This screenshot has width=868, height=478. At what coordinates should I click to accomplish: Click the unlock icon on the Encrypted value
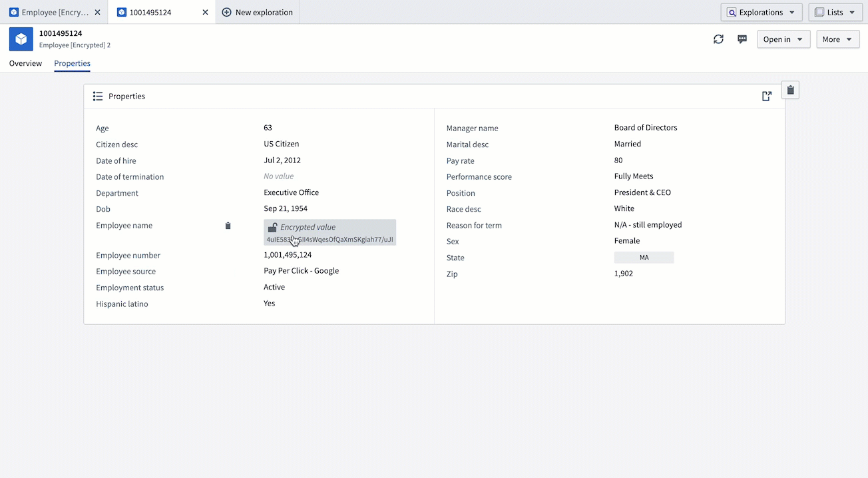pos(272,228)
